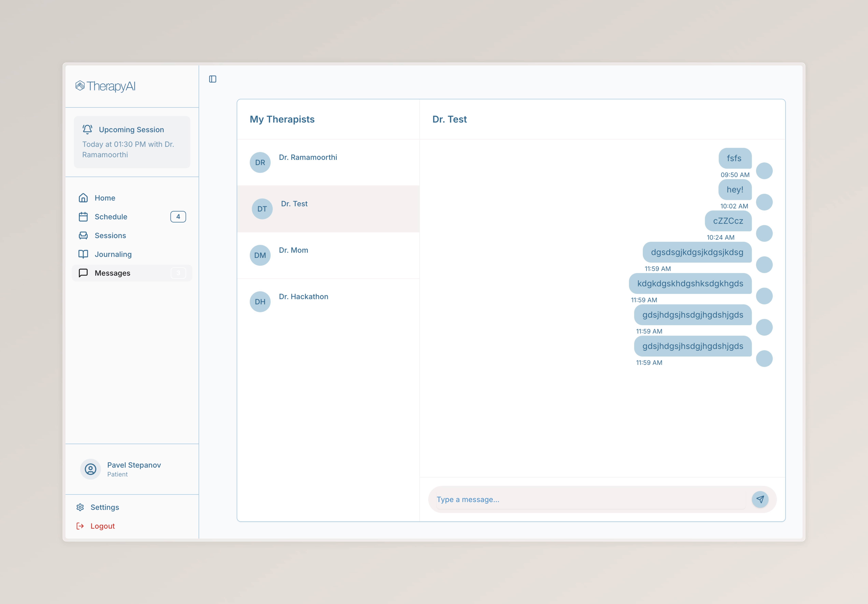This screenshot has width=868, height=604.
Task: Click the Upcoming Session card
Action: (x=132, y=142)
